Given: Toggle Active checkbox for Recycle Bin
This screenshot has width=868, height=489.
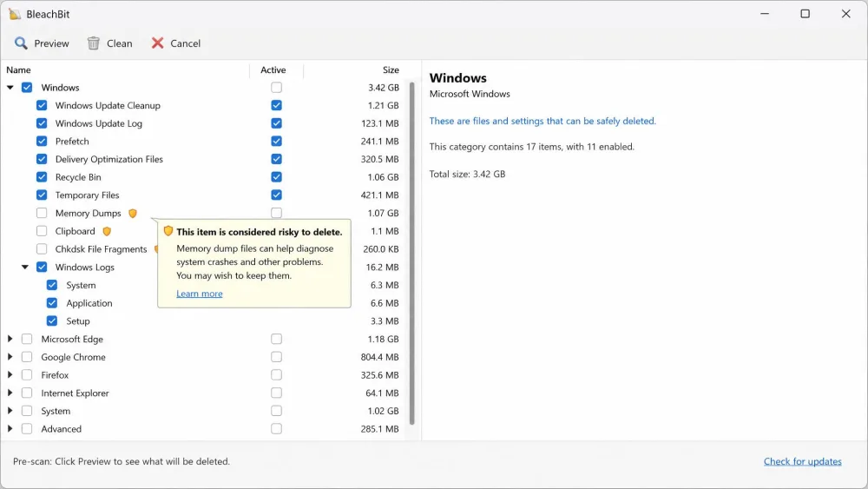Looking at the screenshot, I should [x=276, y=177].
